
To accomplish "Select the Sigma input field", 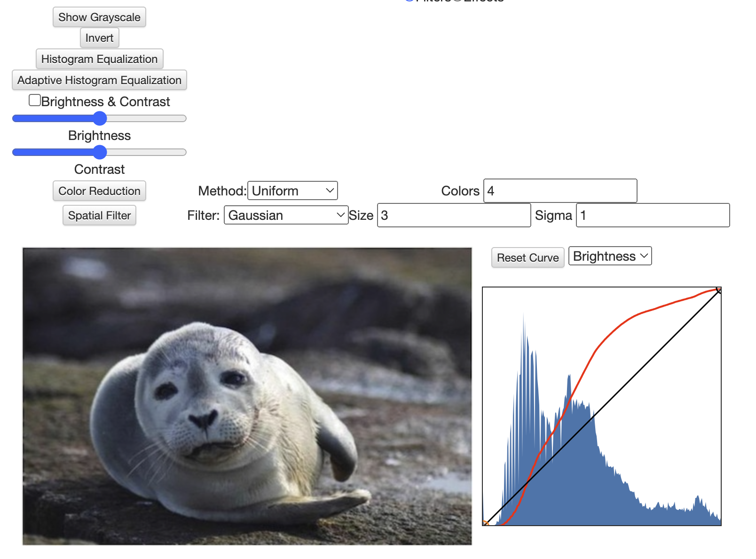I will 653,215.
